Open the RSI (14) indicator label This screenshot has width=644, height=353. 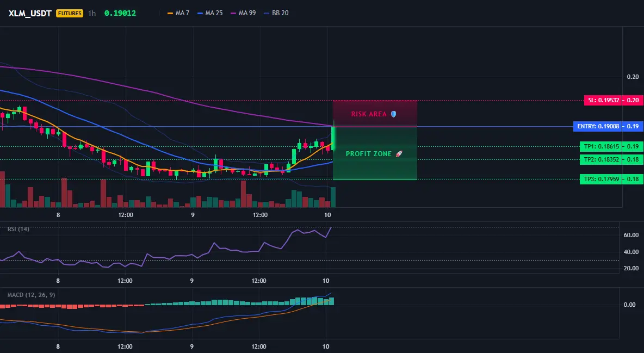coord(18,229)
